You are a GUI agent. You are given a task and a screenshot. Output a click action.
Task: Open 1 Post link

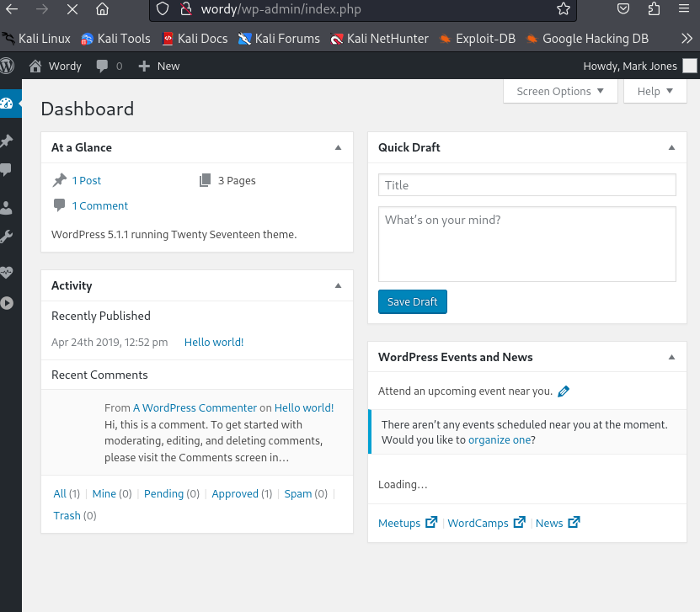click(x=87, y=181)
